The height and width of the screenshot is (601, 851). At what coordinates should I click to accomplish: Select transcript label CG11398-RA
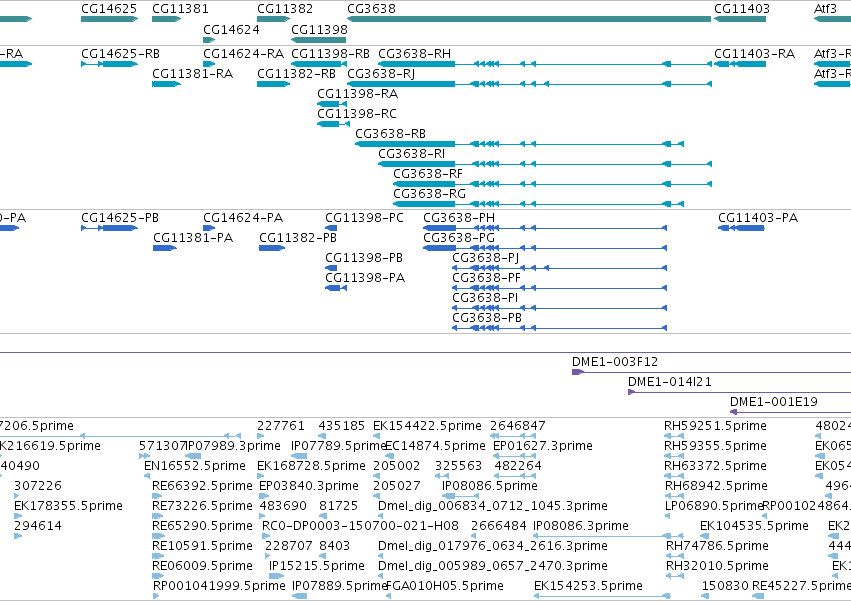click(x=357, y=94)
